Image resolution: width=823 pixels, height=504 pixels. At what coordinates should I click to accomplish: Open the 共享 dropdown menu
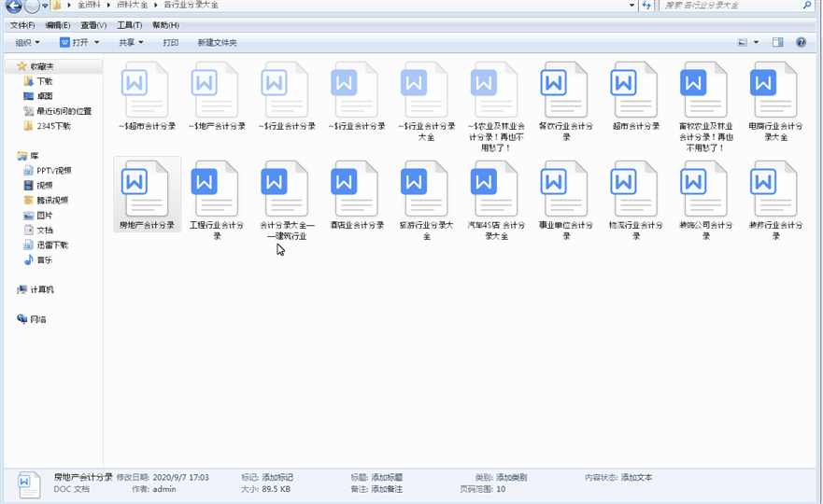[x=131, y=43]
